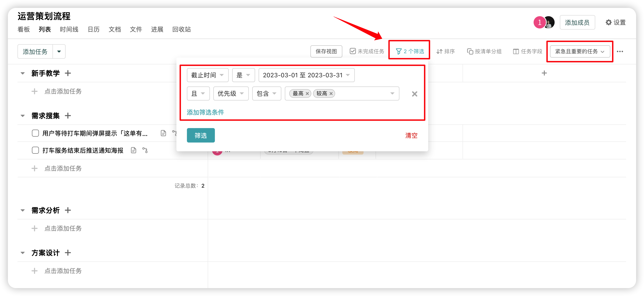Remove the priority filter row with X
Image resolution: width=644 pixels, height=296 pixels.
click(414, 94)
